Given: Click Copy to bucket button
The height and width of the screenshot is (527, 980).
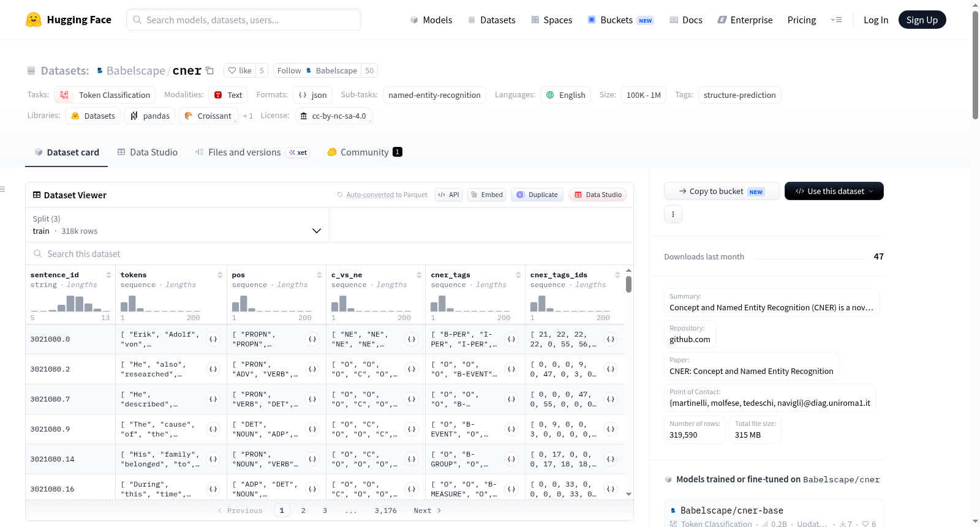Looking at the screenshot, I should tap(722, 191).
